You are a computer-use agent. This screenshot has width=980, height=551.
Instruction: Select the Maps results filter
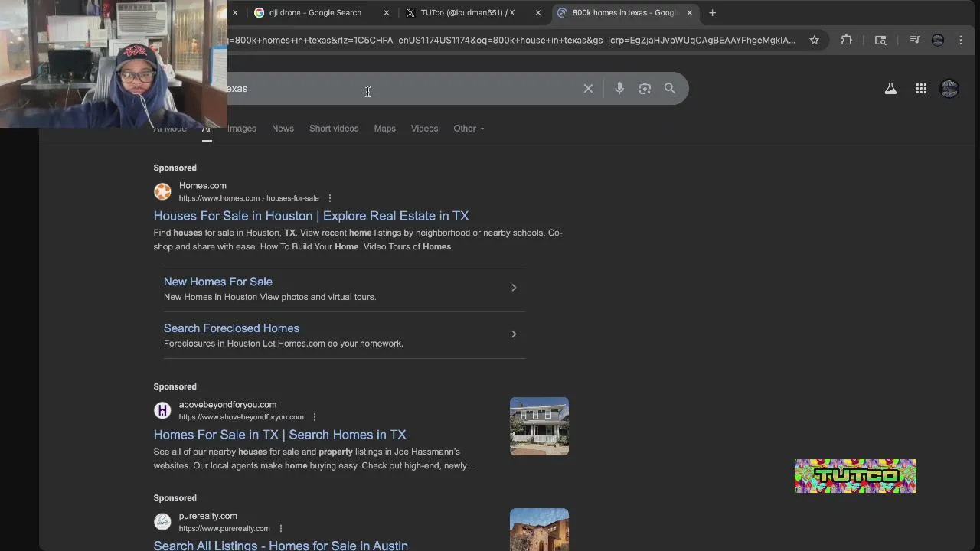385,129
